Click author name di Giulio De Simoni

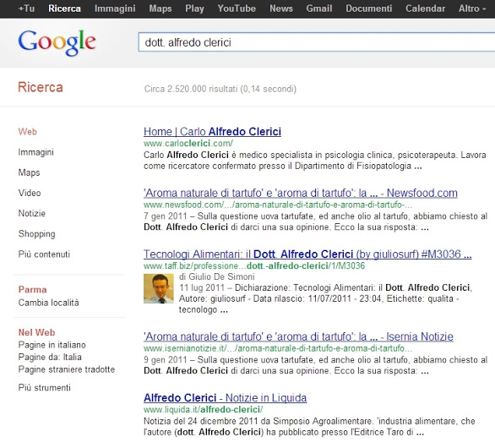217,276
